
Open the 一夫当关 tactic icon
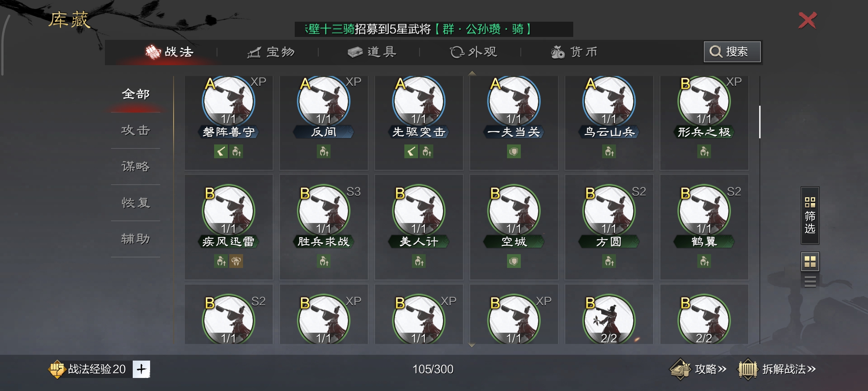pyautogui.click(x=514, y=101)
